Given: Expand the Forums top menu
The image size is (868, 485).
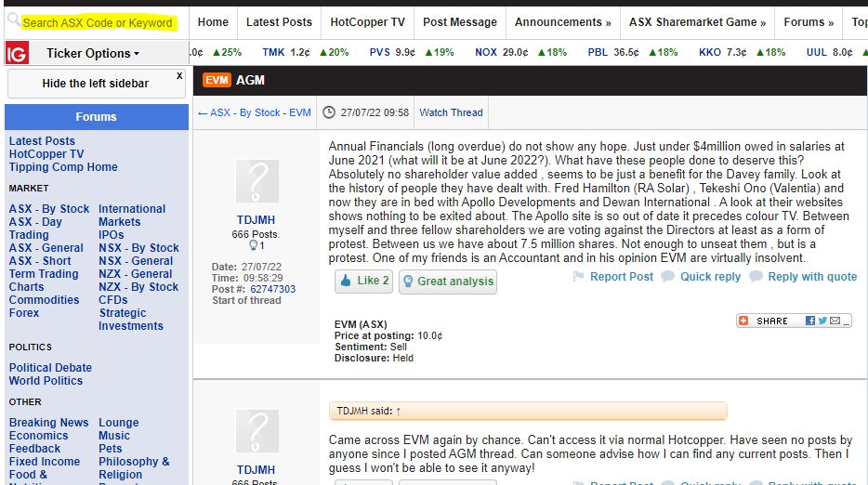Looking at the screenshot, I should click(x=809, y=22).
